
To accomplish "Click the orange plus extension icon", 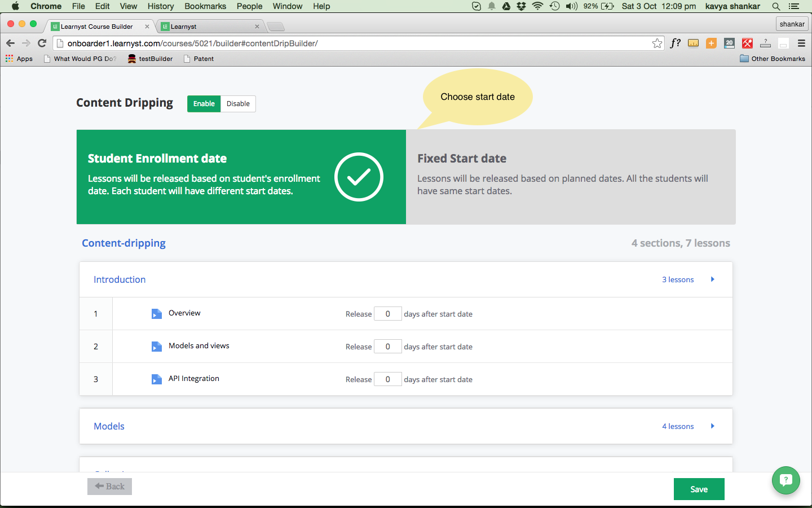I will (x=712, y=43).
